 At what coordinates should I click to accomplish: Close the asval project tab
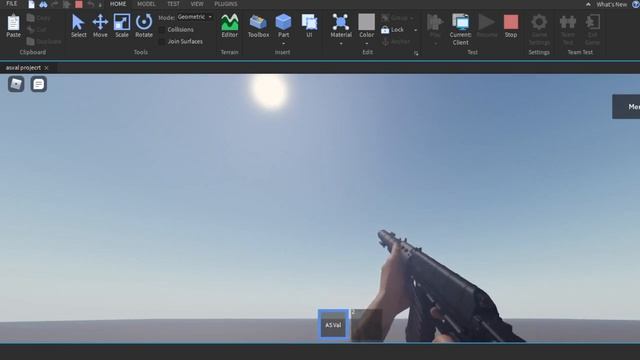point(46,68)
